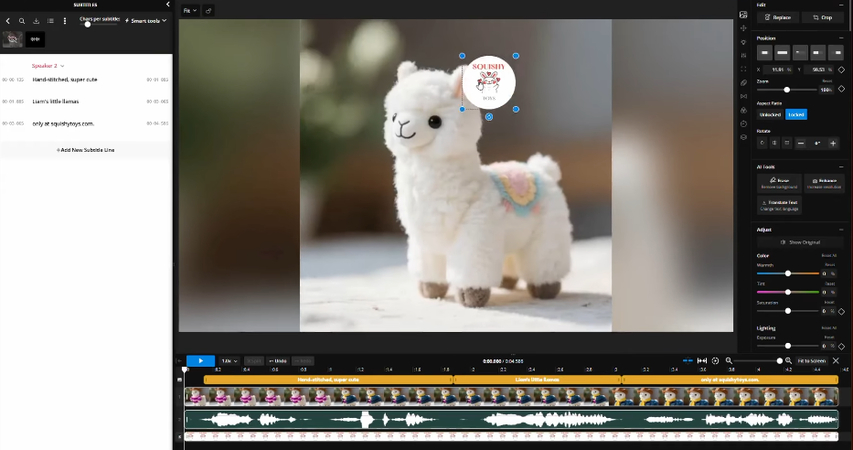Select the first position alignment preset
Viewport: 853px width, 450px height.
pyautogui.click(x=764, y=52)
